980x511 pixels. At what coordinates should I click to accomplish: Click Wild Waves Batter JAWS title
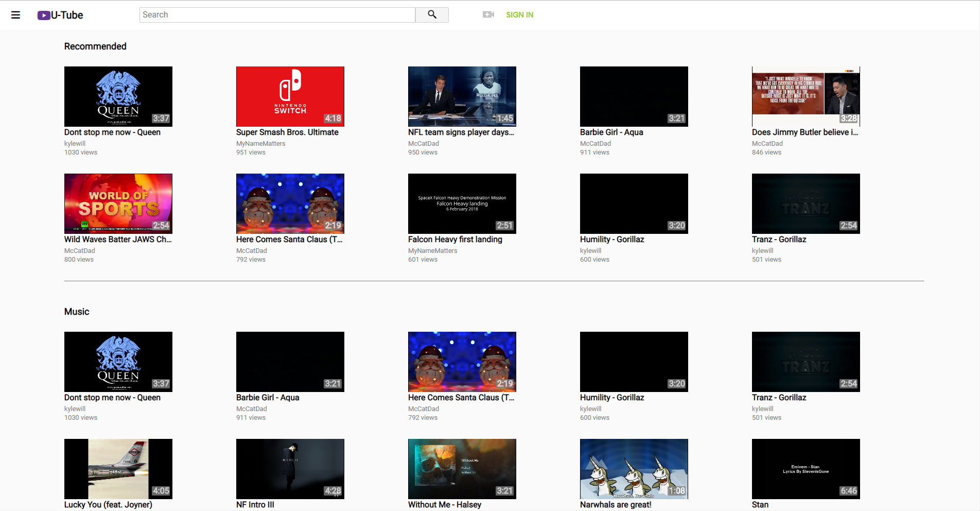(x=118, y=240)
